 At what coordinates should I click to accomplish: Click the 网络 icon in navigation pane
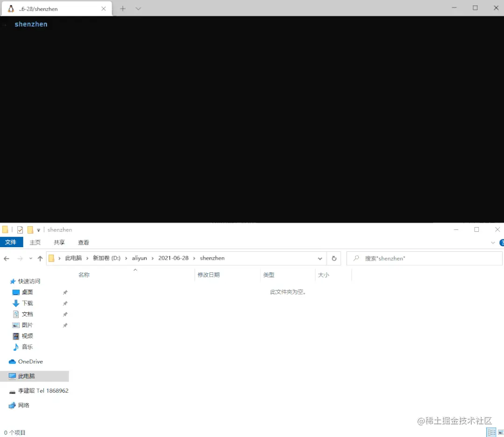[12, 405]
